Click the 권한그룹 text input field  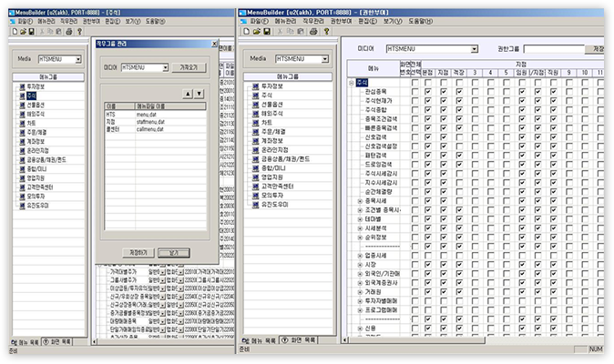(x=554, y=49)
